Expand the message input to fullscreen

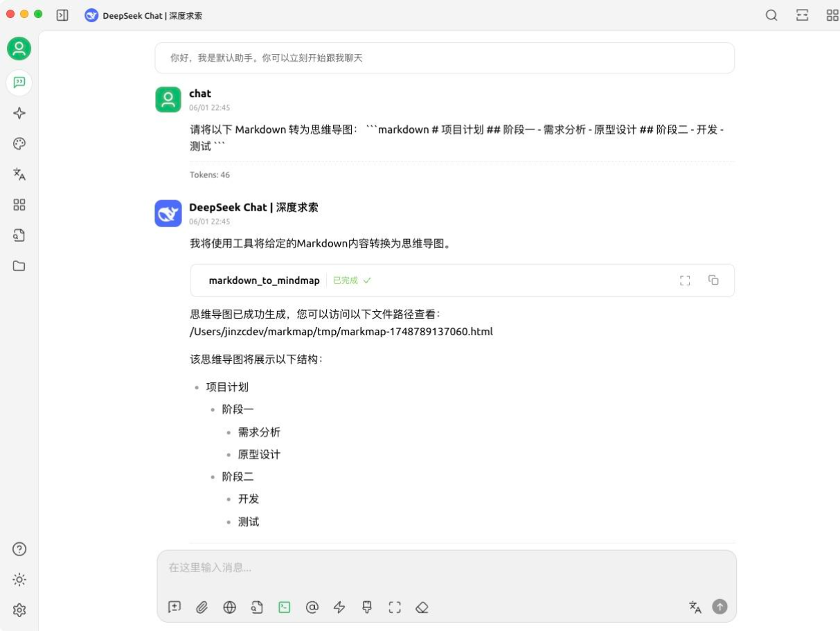[395, 607]
